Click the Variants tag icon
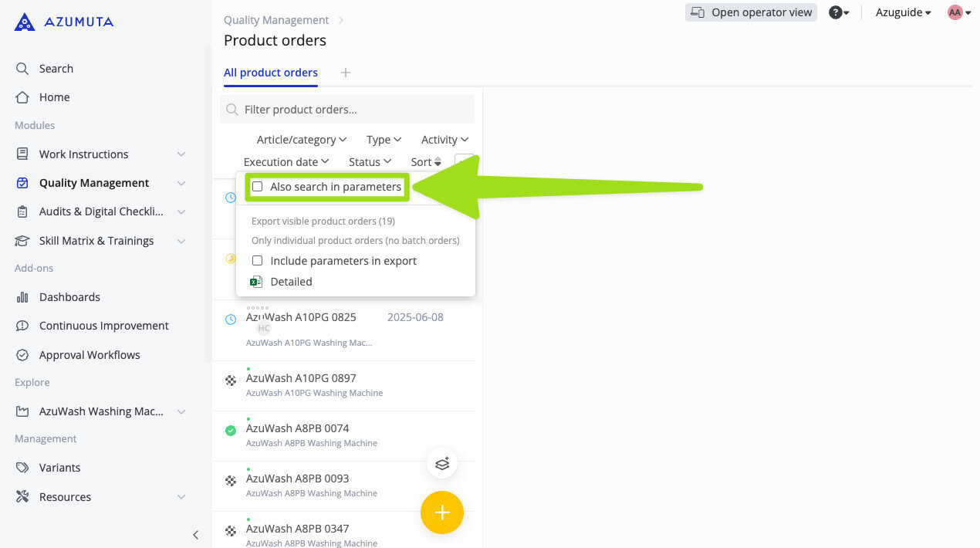 (22, 468)
